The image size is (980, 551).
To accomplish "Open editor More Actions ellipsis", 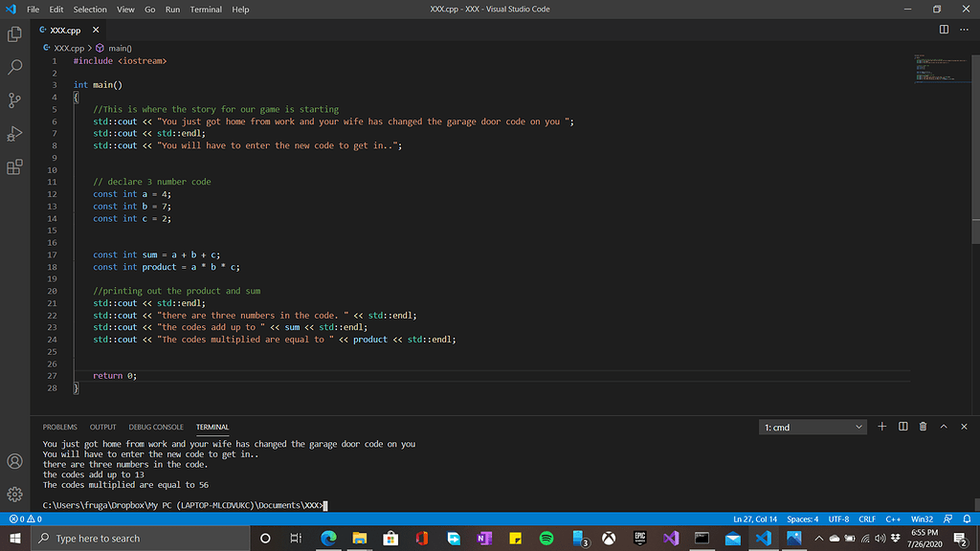I will (964, 30).
